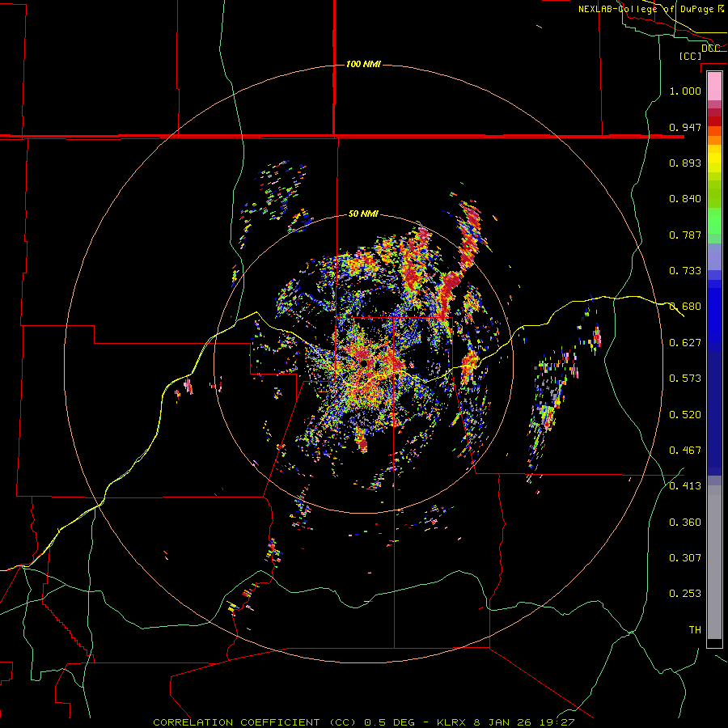728x728 pixels.
Task: Click the CORRELATION COEFFICIENT (CC) caption text
Action: (x=255, y=722)
